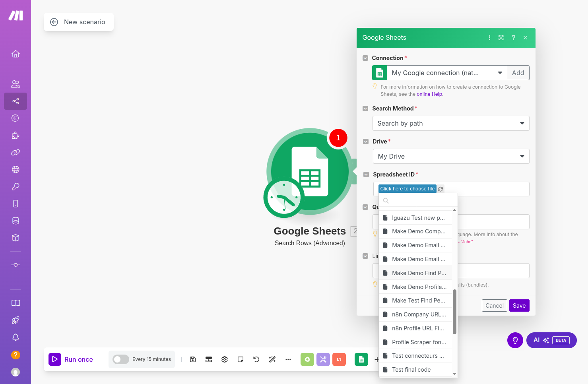
Task: Click the Save button
Action: (519, 306)
